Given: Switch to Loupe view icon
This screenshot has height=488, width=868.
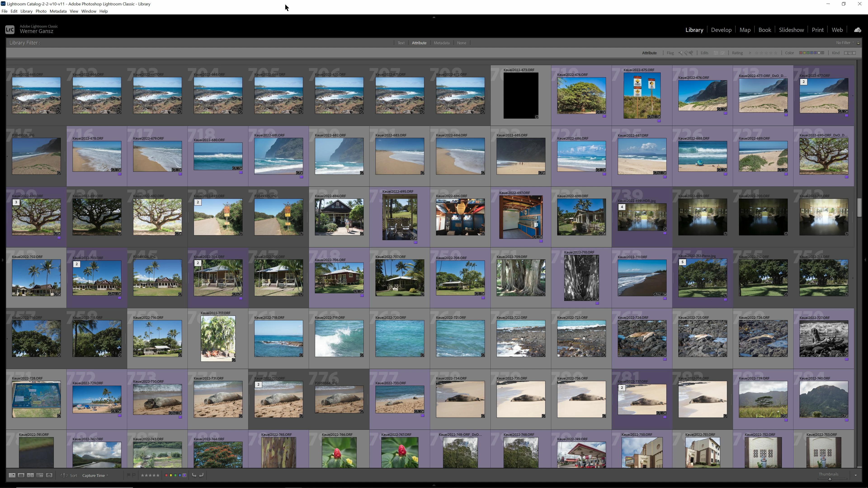Looking at the screenshot, I should click(x=21, y=475).
